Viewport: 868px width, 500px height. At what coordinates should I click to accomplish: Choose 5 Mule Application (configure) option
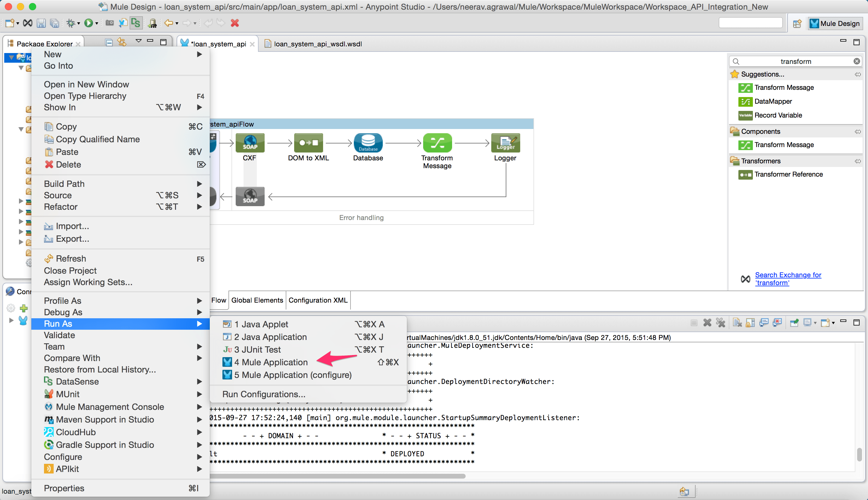308,375
